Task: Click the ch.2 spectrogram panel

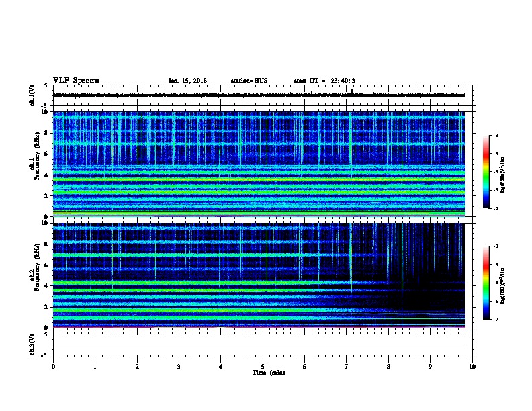Action: pyautogui.click(x=259, y=275)
